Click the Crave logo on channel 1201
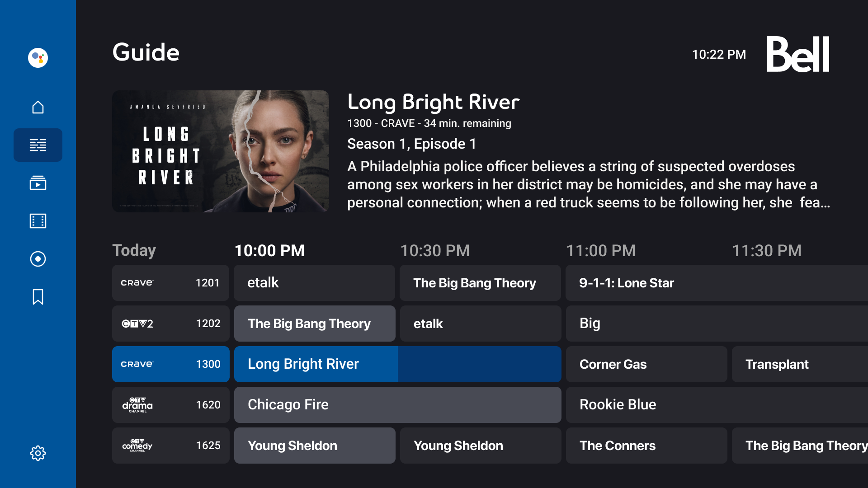 pyautogui.click(x=137, y=283)
